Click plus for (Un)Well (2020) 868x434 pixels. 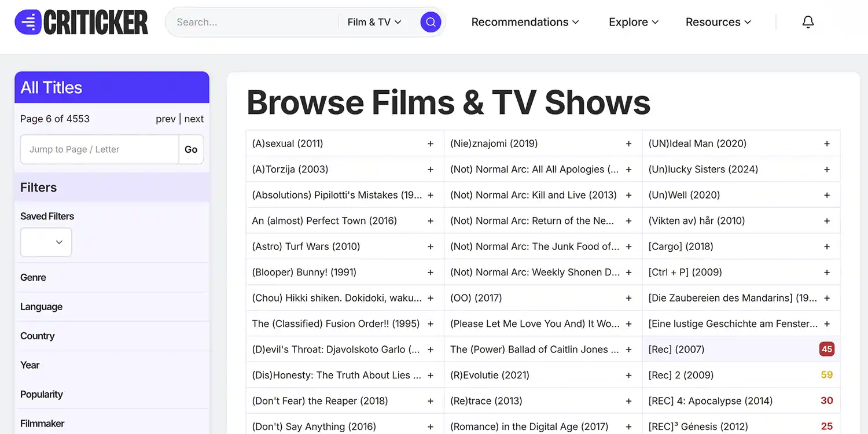[x=827, y=195]
